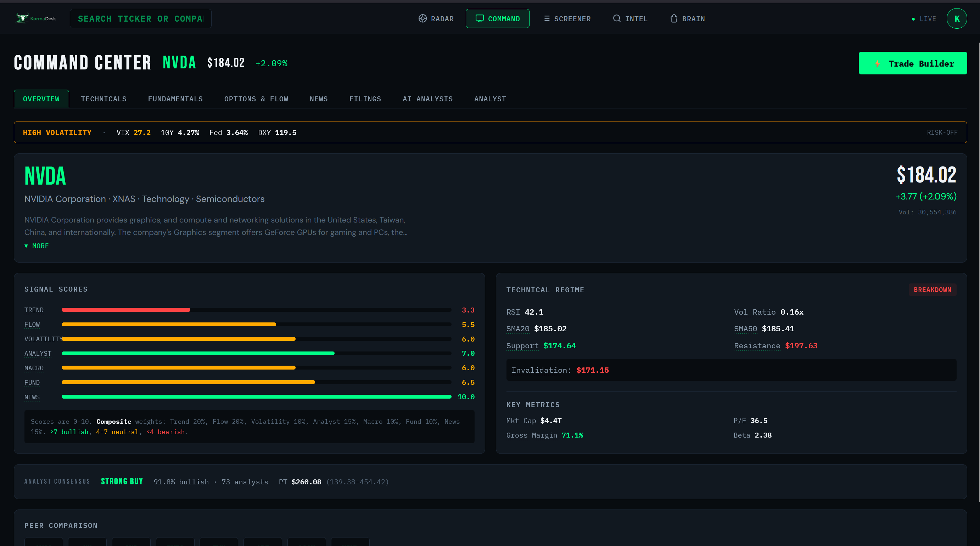The image size is (980, 546).
Task: Click the STRONG BUY consensus label
Action: [122, 482]
